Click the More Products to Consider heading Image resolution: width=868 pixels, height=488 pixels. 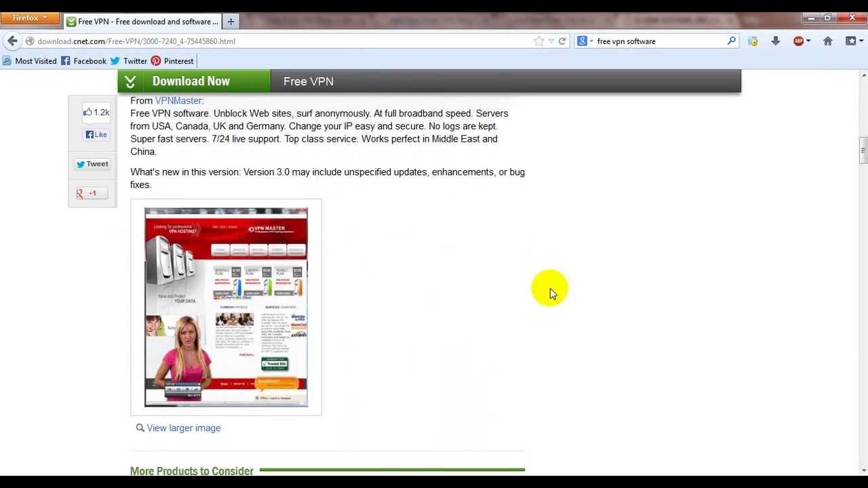point(192,471)
